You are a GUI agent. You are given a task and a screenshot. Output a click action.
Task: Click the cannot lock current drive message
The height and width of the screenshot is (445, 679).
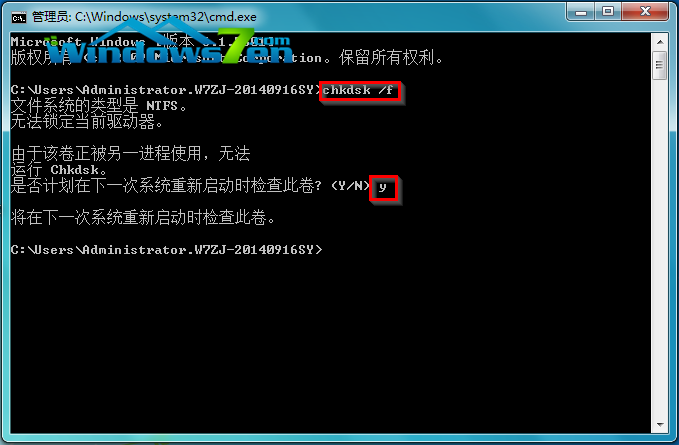[87, 122]
